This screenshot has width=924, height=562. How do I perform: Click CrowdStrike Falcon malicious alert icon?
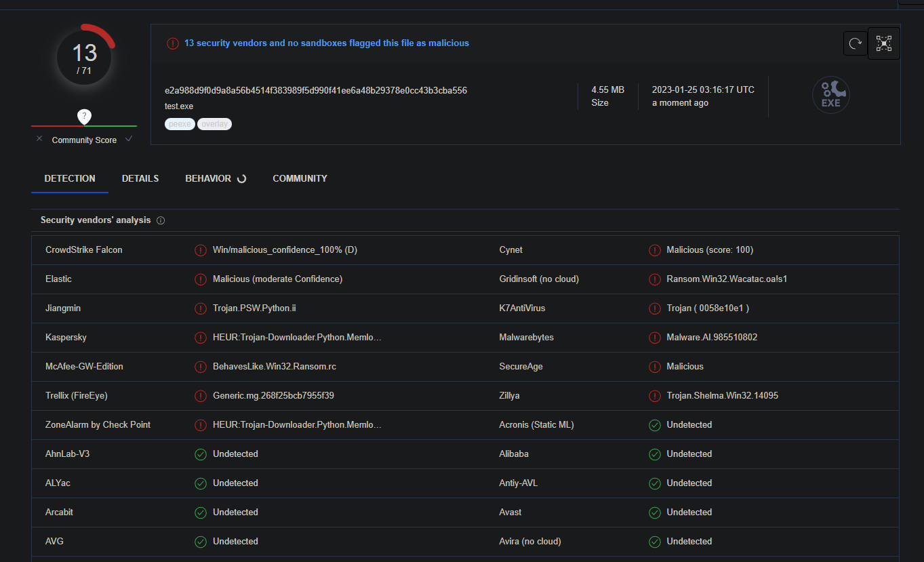coord(201,250)
